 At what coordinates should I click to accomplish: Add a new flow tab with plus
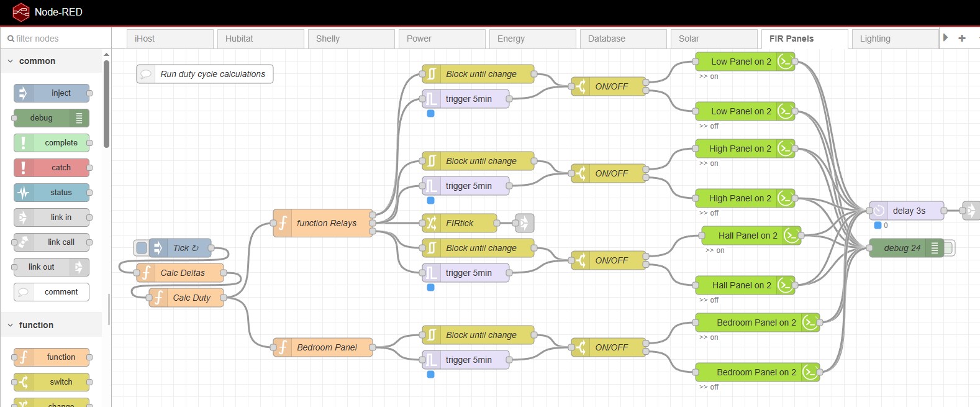(x=962, y=38)
